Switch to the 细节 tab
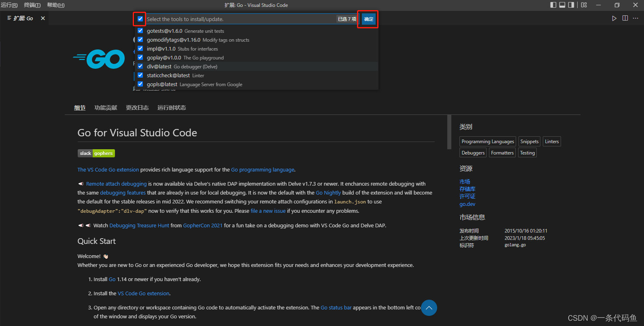The image size is (644, 326). tap(80, 108)
